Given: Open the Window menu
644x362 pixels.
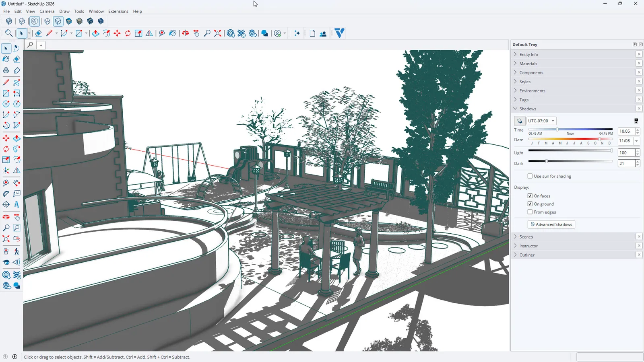Looking at the screenshot, I should 96,11.
